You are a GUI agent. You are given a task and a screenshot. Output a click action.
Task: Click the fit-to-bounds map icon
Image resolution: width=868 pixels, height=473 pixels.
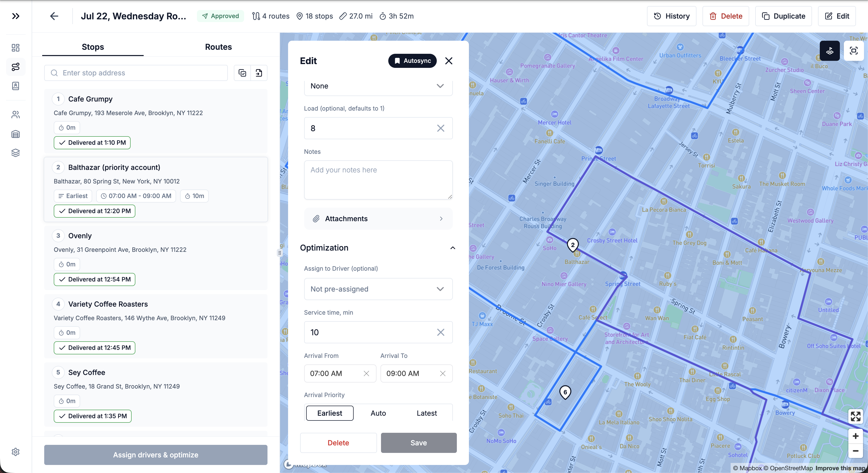pyautogui.click(x=853, y=51)
